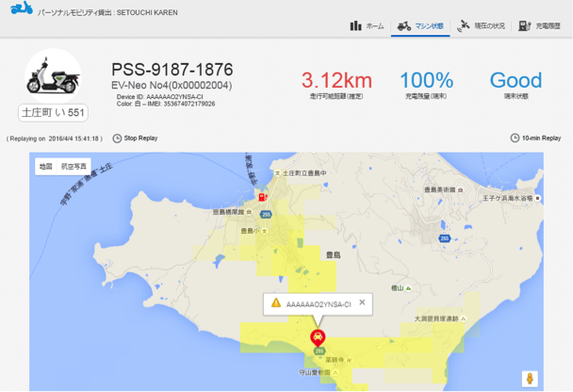The height and width of the screenshot is (392, 573).
Task: Click the EV-Neo scooter thumbnail image
Action: click(54, 76)
